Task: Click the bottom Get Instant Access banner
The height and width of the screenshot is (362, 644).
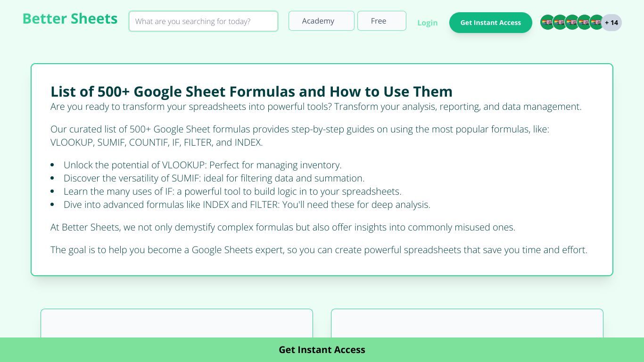Action: tap(322, 350)
